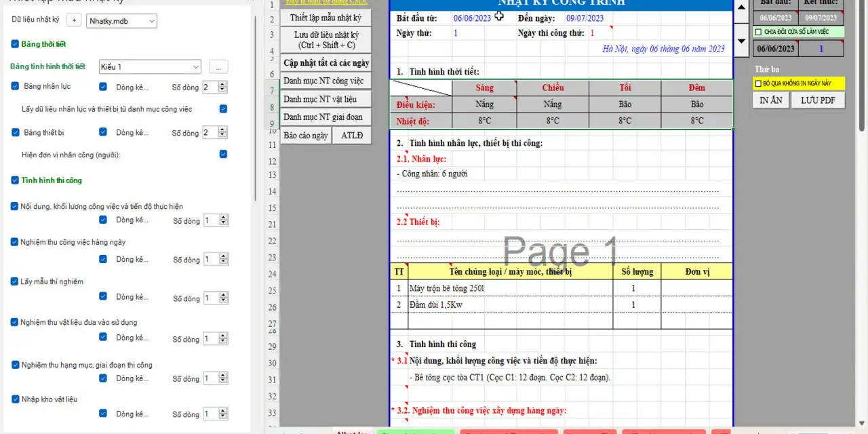Image resolution: width=868 pixels, height=434 pixels.
Task: Go to previous day with the up arrow
Action: point(742,7)
